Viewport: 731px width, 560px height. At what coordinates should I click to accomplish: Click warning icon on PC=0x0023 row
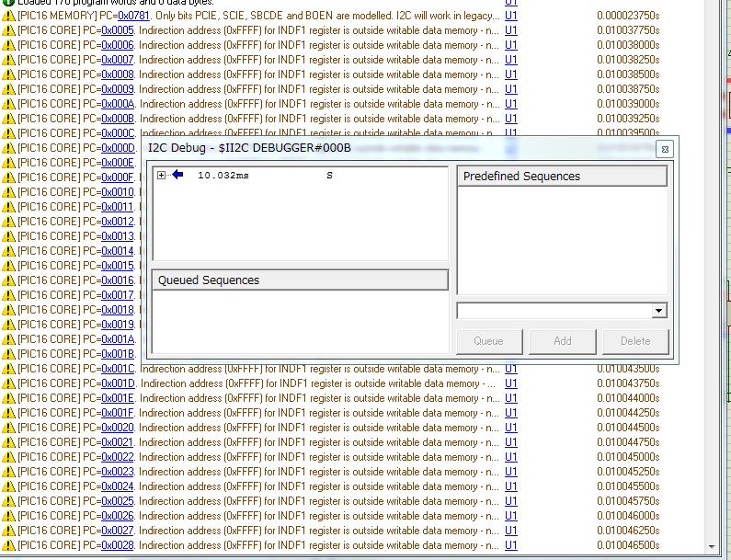(8, 472)
